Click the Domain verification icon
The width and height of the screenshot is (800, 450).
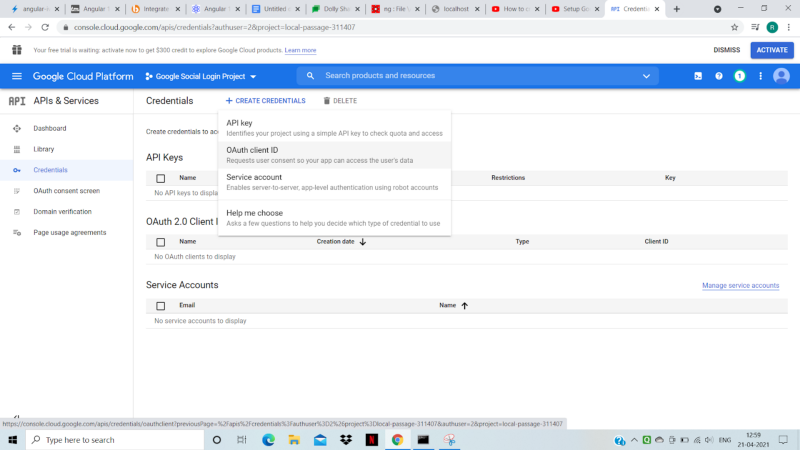pyautogui.click(x=17, y=212)
